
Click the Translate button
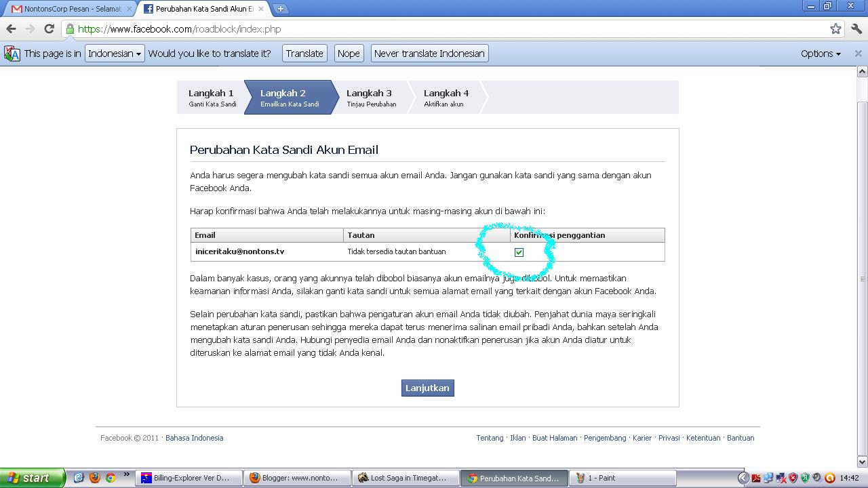(x=304, y=54)
